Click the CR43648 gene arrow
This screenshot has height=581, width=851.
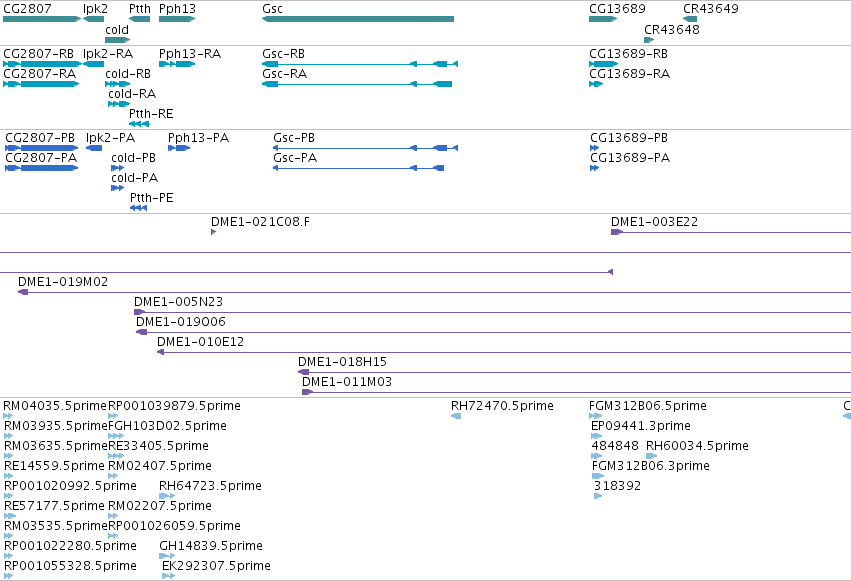tap(649, 40)
